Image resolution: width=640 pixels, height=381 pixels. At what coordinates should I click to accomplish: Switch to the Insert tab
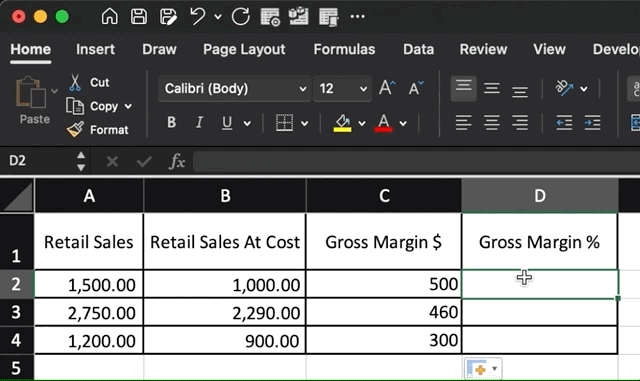click(95, 49)
